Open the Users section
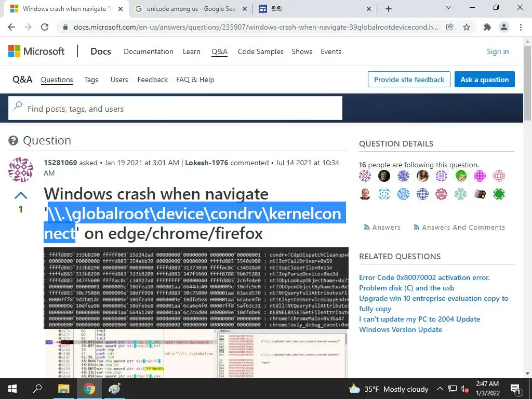The height and width of the screenshot is (399, 532). [119, 79]
